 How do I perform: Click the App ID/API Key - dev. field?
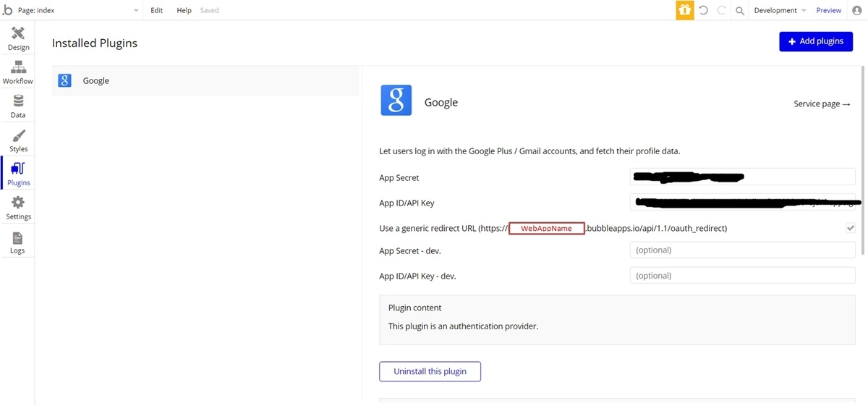pyautogui.click(x=743, y=276)
